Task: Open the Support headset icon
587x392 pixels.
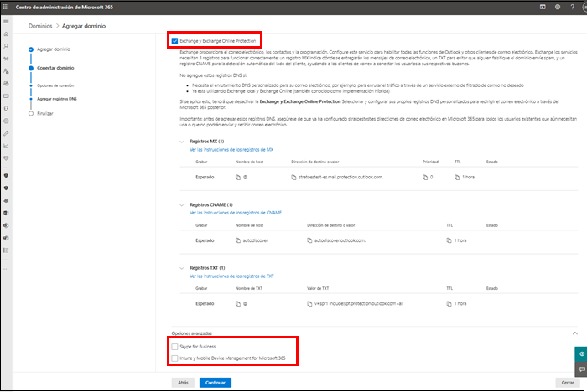Action: point(6,109)
